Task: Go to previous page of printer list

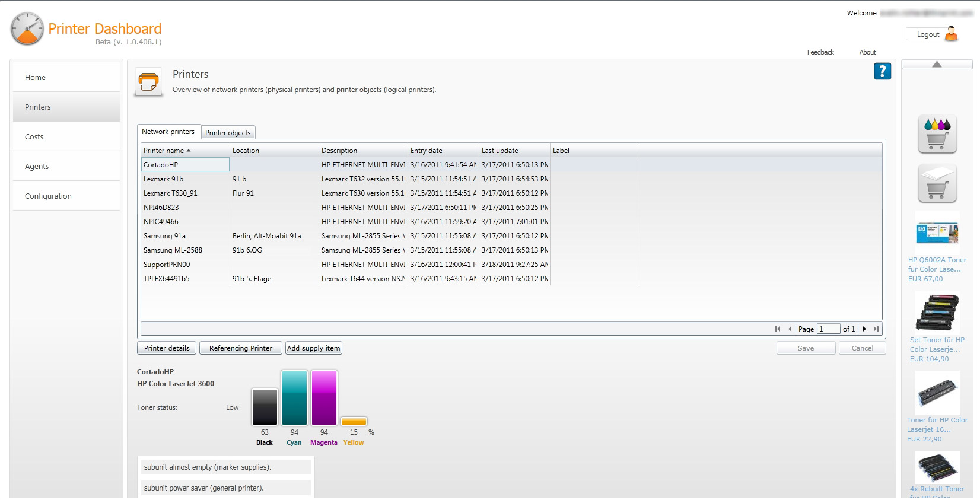Action: [x=790, y=329]
